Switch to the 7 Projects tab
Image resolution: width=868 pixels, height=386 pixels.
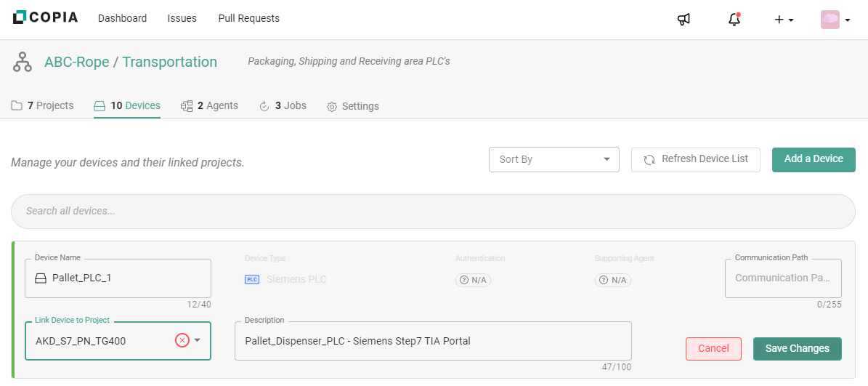43,106
